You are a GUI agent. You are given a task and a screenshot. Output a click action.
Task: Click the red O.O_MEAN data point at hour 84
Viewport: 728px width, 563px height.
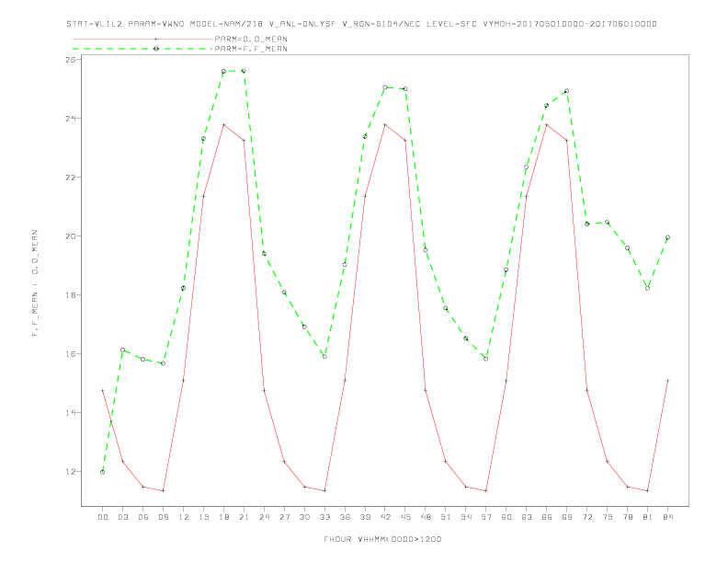coord(667,381)
